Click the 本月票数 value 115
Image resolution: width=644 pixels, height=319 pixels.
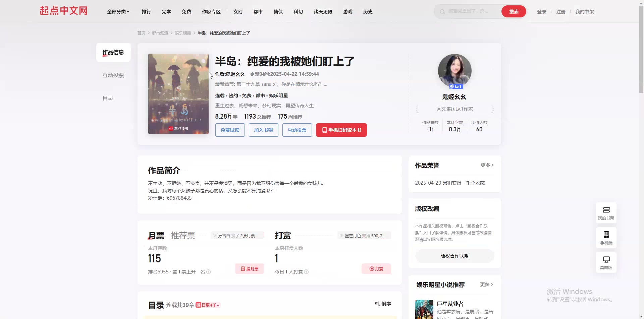(154, 259)
